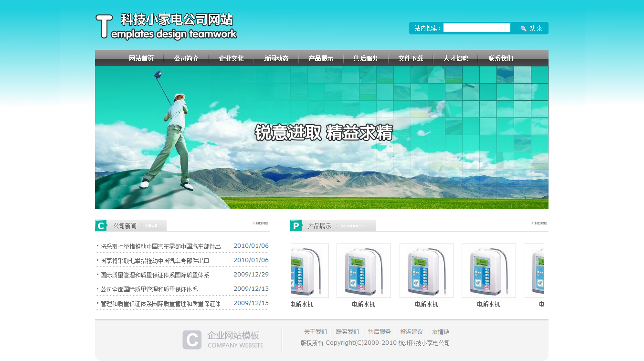Click the third 电解水机 product thumbnail
Viewport: 644px width, 361px height.
pyautogui.click(x=427, y=271)
